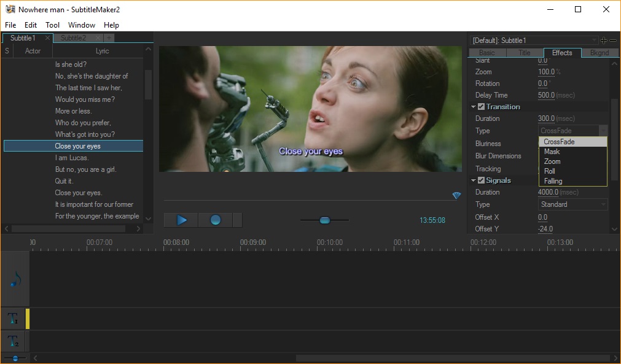Click the plus icon to add style

coord(604,40)
